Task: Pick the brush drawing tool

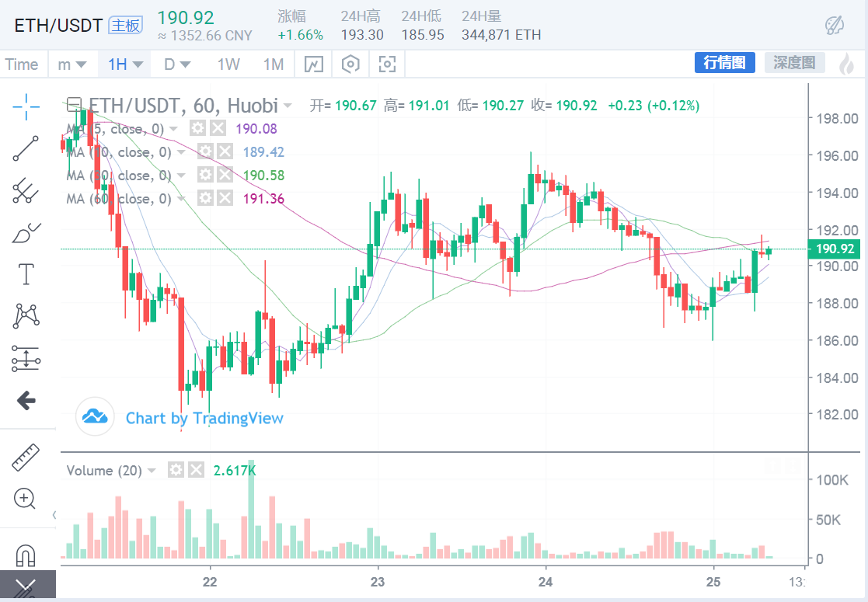Action: tap(26, 232)
